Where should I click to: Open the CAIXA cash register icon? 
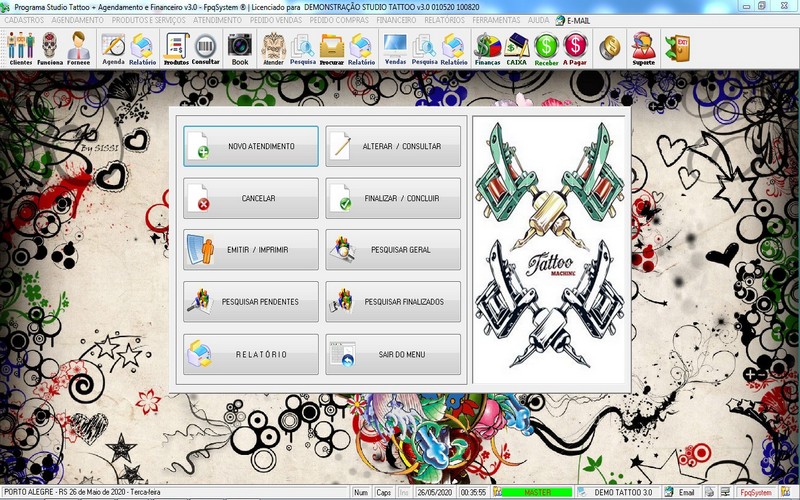coord(516,48)
